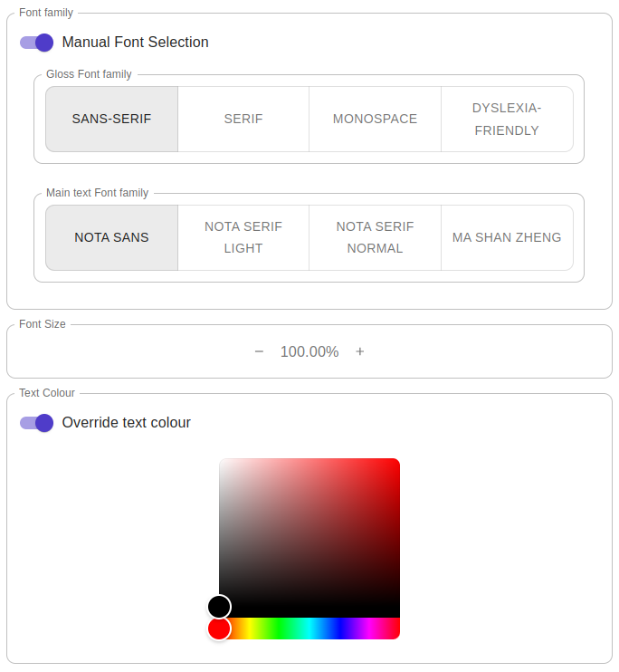This screenshot has width=619, height=672.
Task: Click the Manual Font Selection label
Action: (136, 43)
